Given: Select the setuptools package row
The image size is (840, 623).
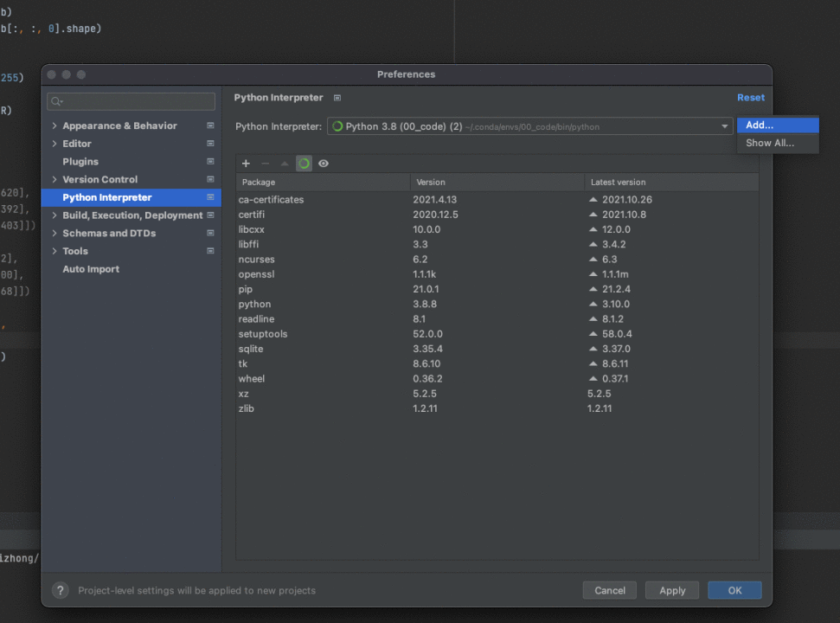Looking at the screenshot, I should point(497,334).
